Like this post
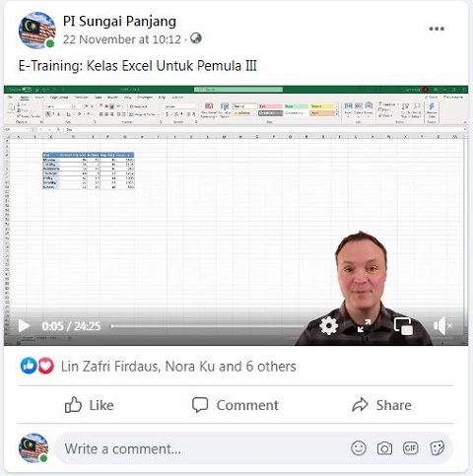 coord(90,405)
